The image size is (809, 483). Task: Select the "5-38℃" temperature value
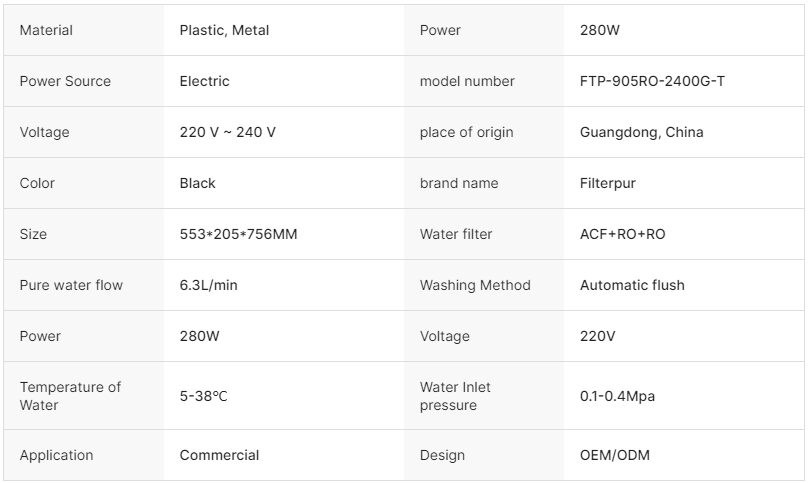pos(204,396)
